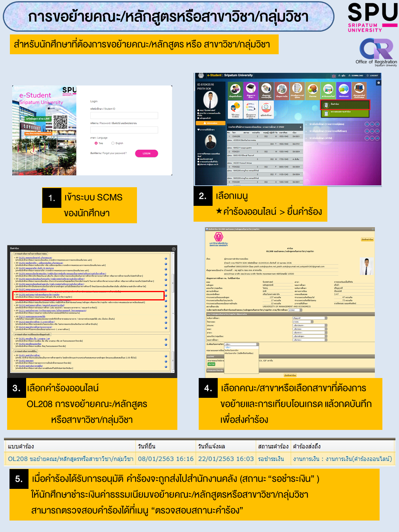The image size is (399, 532).
Task: Open the ข้อมูลการเงิน finance calculator tile
Action: [x=281, y=91]
